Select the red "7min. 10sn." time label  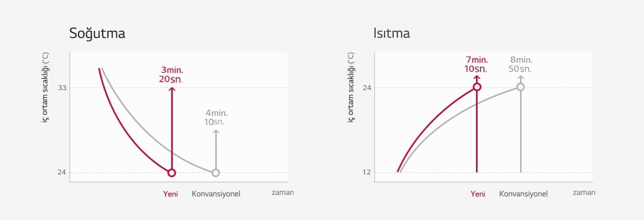476,64
